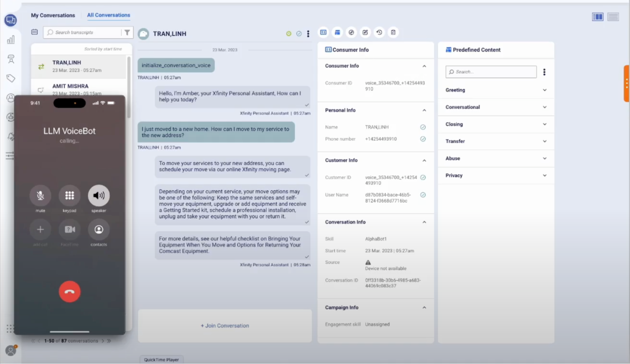
Task: Expand the Abuse predefined content category
Action: coord(496,159)
